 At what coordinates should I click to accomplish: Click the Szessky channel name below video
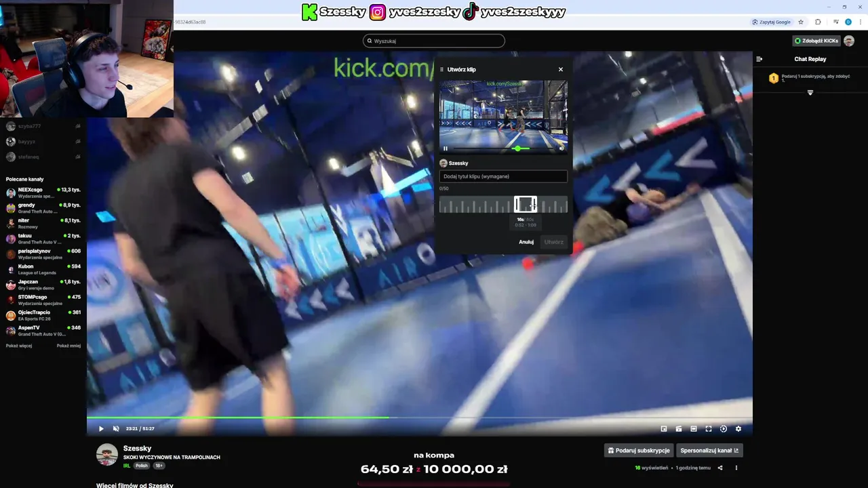(x=137, y=449)
